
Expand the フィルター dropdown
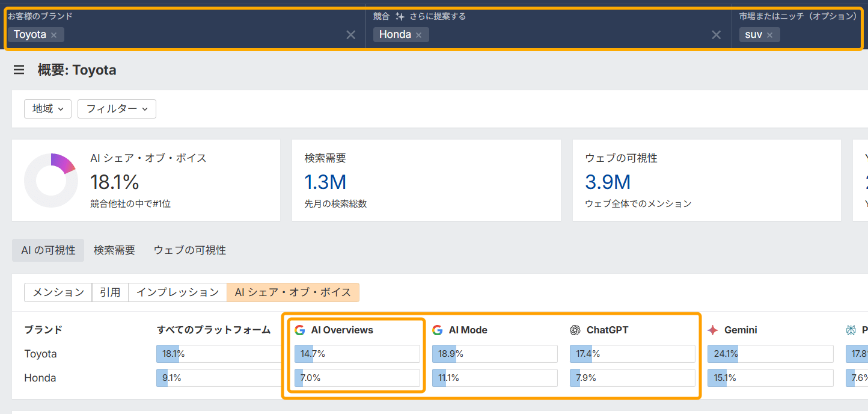pos(117,109)
